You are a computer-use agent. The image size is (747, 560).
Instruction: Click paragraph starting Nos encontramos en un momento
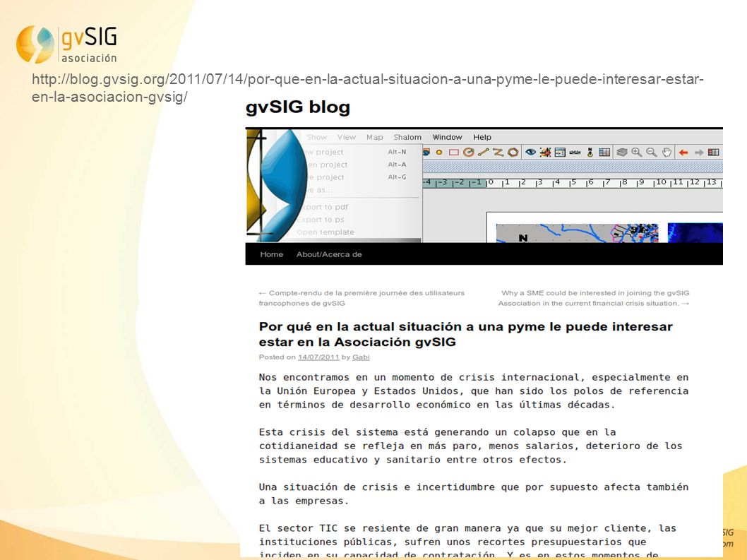[474, 391]
